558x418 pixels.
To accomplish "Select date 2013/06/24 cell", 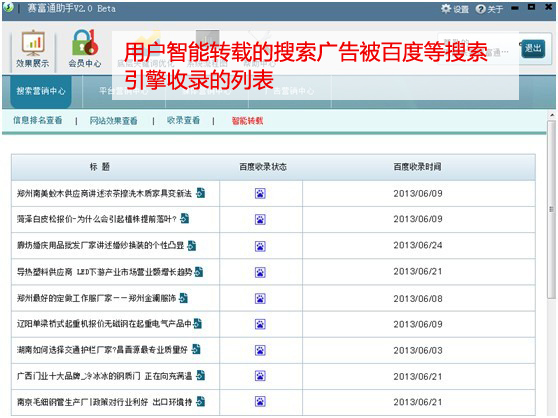I will 418,245.
